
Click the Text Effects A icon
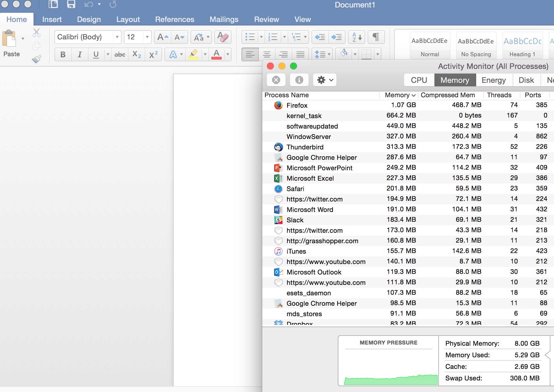[x=173, y=54]
